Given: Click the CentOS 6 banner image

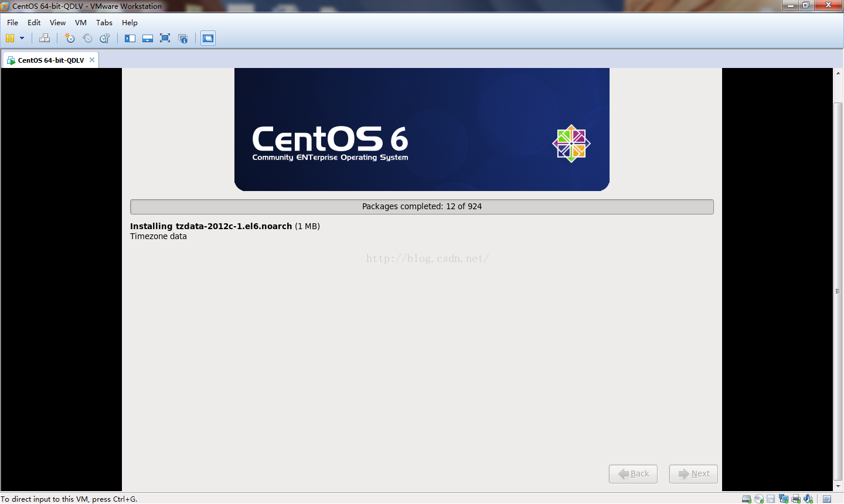Looking at the screenshot, I should pos(422,129).
